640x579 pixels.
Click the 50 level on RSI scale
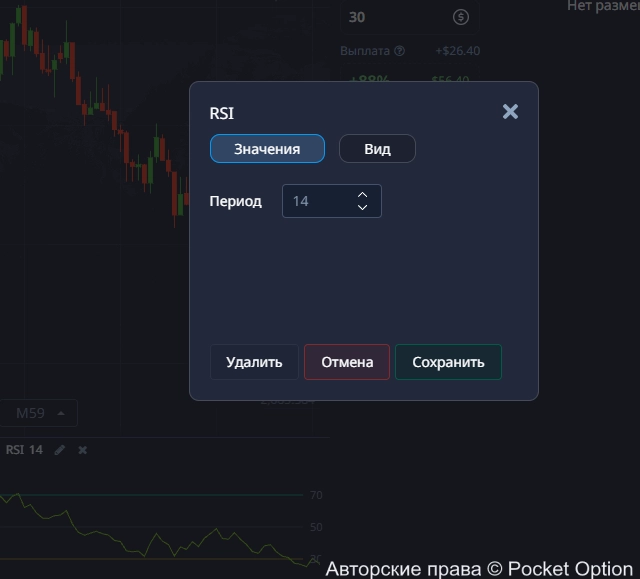(316, 527)
